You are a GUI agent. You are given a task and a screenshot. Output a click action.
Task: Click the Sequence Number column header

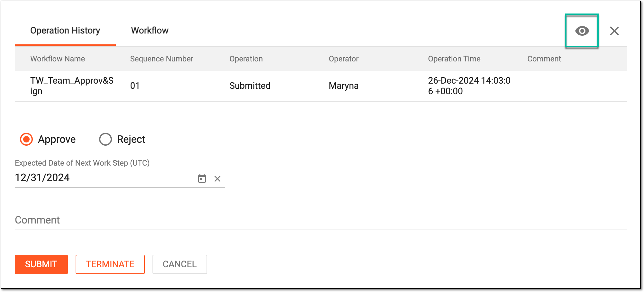(x=161, y=59)
